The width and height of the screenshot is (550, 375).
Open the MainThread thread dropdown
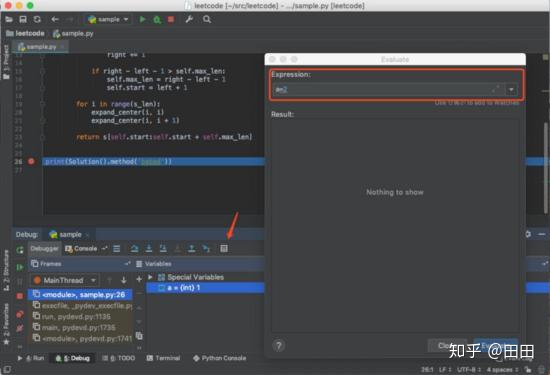[65, 280]
